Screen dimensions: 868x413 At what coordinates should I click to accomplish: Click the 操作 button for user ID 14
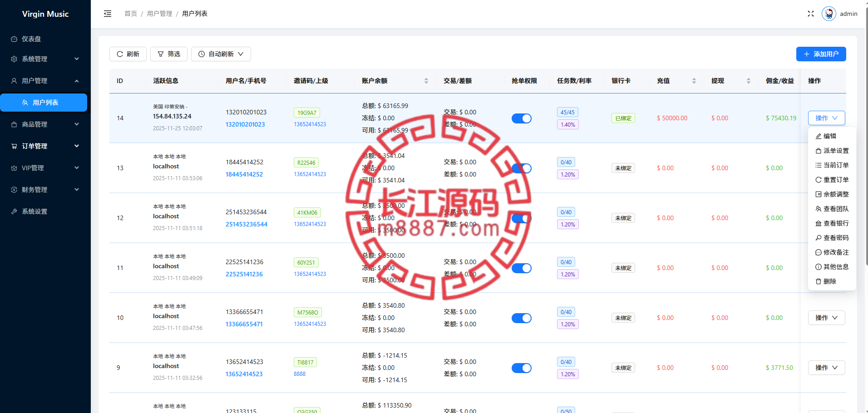point(826,118)
